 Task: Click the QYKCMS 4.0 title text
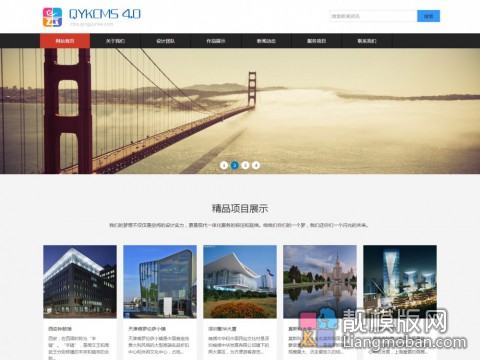(105, 14)
